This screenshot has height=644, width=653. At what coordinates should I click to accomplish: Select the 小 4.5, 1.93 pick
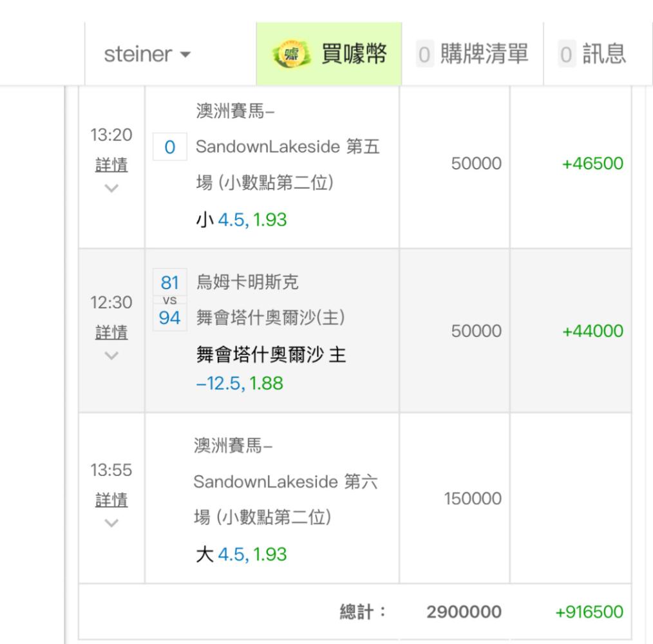tap(241, 220)
